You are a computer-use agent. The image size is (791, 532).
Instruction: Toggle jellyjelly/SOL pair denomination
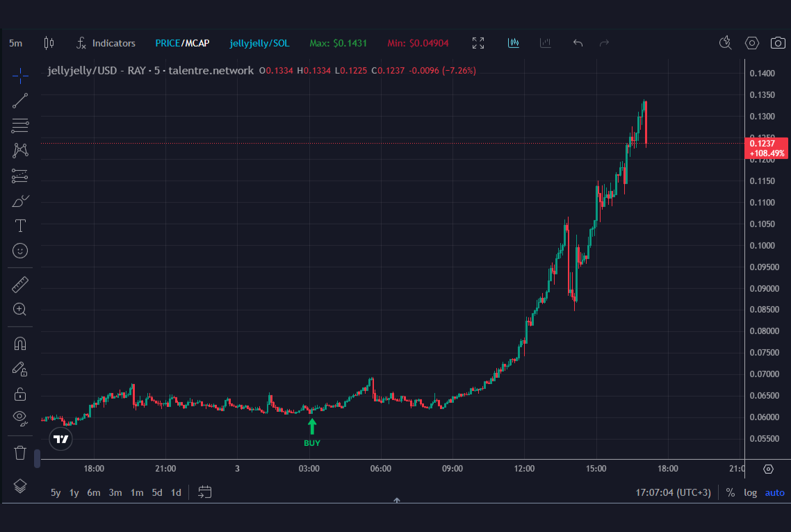pos(259,43)
